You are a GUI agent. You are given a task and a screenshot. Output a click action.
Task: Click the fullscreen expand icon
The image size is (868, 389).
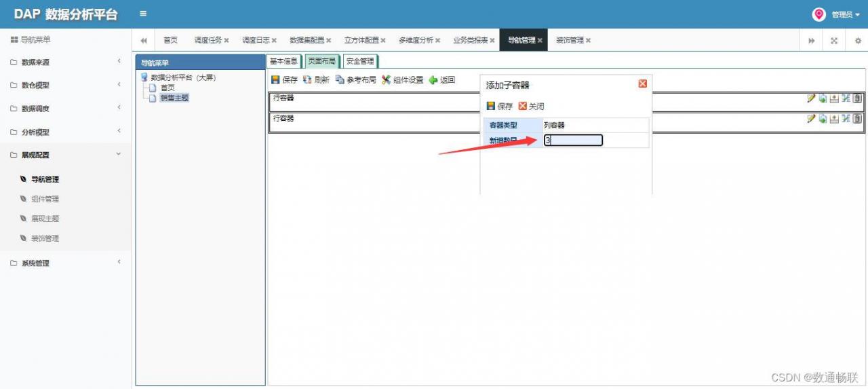834,40
